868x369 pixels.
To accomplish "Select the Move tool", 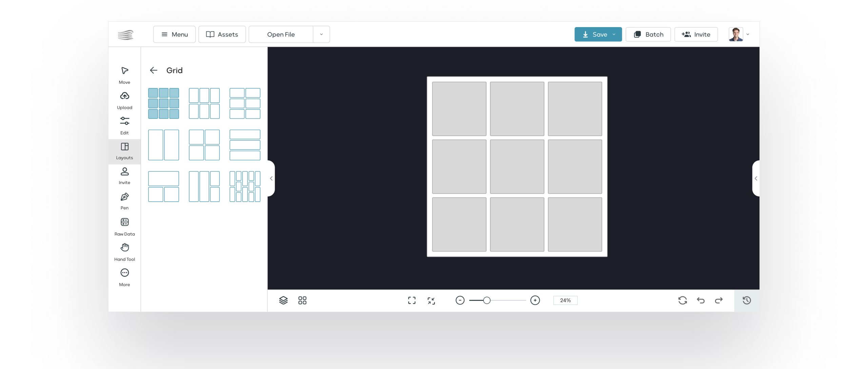I will (124, 75).
